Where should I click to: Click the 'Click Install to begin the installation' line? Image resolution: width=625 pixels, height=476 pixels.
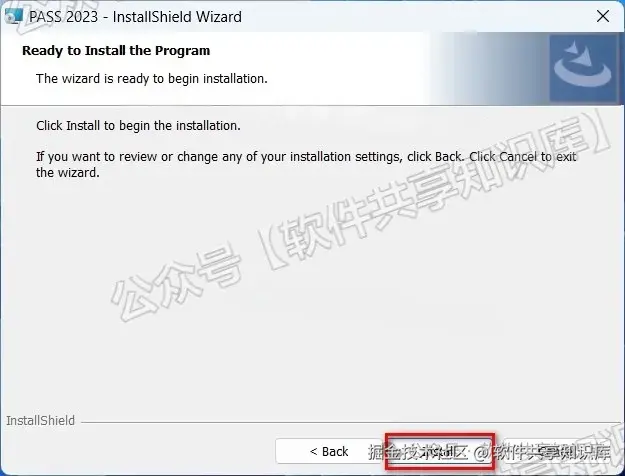[x=138, y=126]
